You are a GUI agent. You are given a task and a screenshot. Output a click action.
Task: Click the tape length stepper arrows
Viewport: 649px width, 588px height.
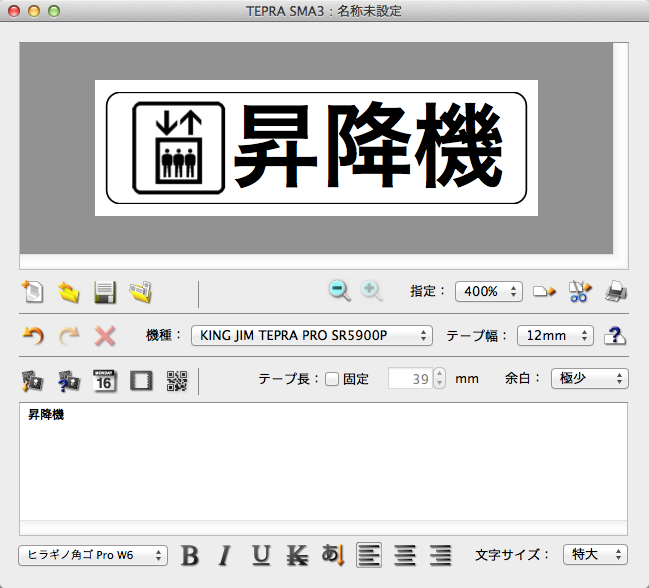tap(440, 378)
